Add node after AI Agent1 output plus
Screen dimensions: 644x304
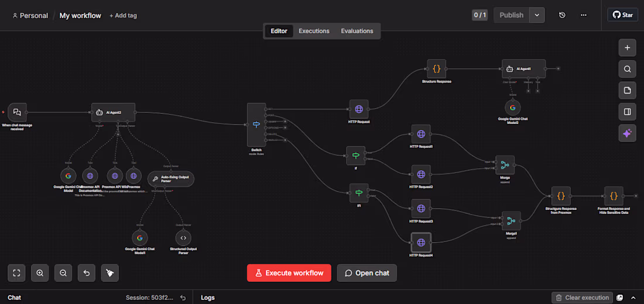(x=558, y=68)
